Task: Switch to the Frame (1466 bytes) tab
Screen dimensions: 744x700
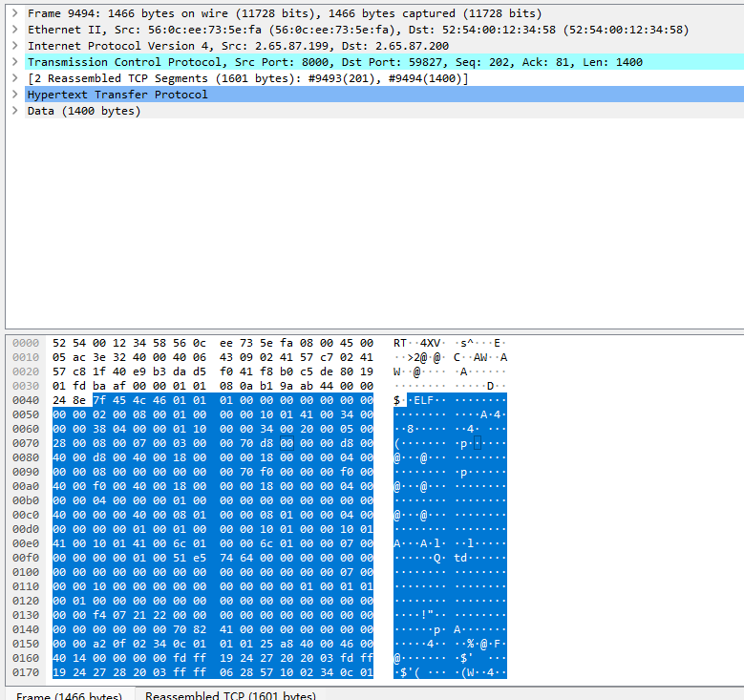Action: click(69, 696)
